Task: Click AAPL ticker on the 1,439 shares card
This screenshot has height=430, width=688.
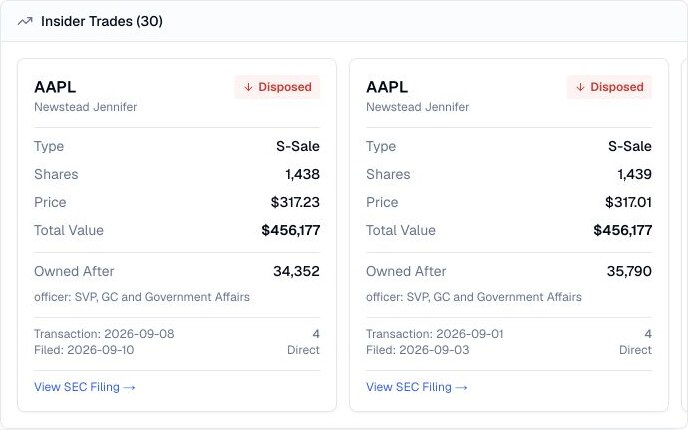Action: click(387, 87)
